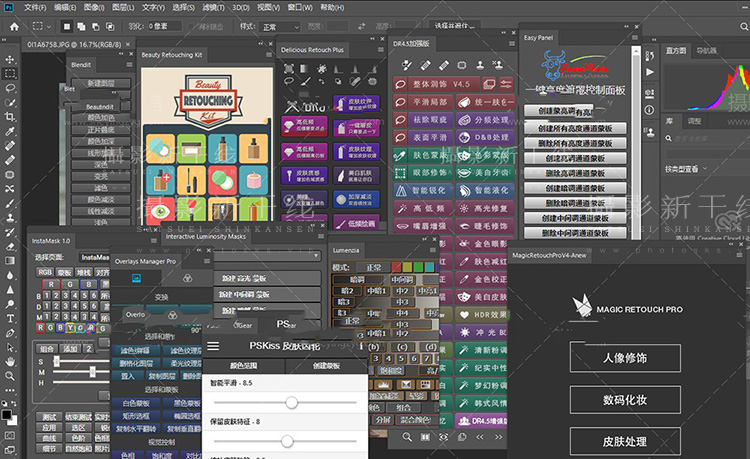Click the zoom magnifier icon in Lumenzia bottom bar
The width and height of the screenshot is (750, 459).
[x=407, y=437]
